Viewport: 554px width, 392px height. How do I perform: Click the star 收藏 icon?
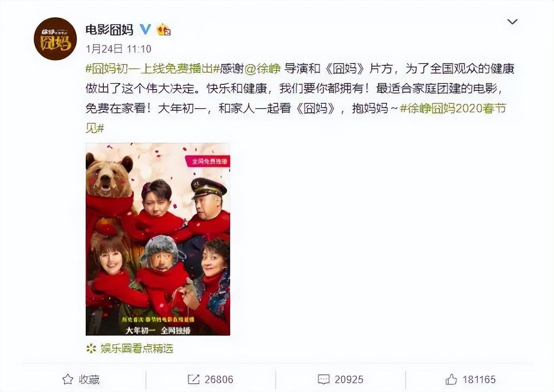point(68,379)
